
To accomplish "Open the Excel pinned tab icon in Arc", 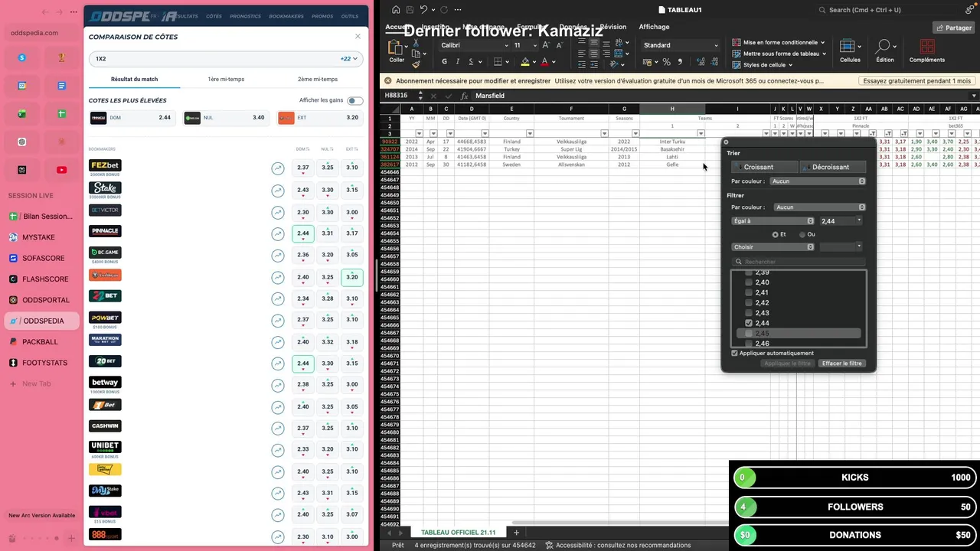I will coord(22,114).
